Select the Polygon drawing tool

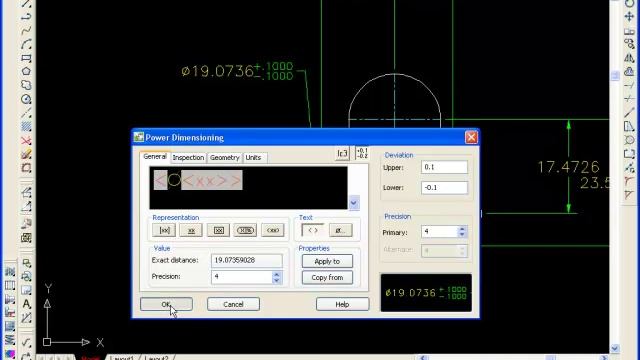tap(26, 71)
